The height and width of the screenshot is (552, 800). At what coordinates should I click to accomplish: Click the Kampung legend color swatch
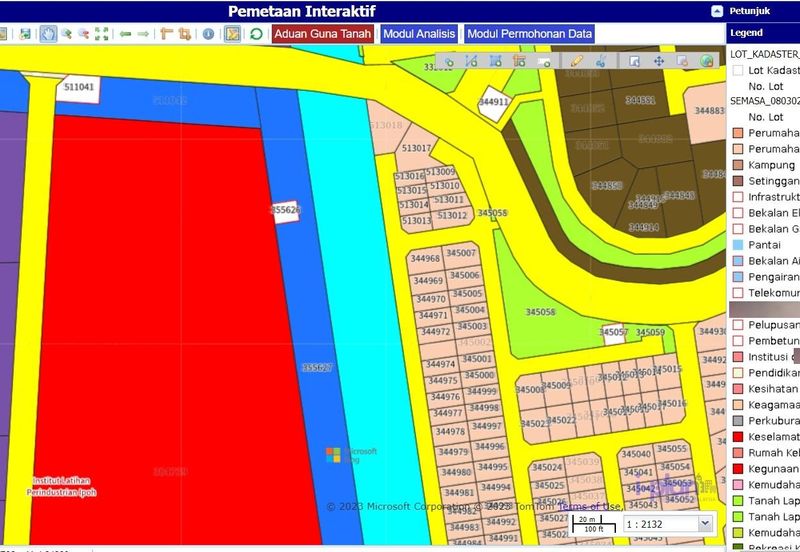pyautogui.click(x=738, y=165)
